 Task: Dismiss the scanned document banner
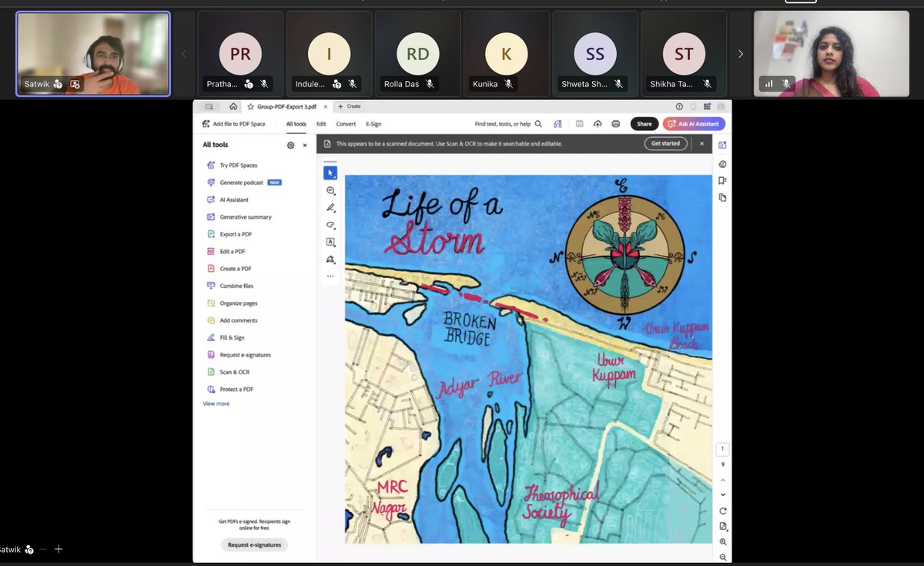coord(701,143)
